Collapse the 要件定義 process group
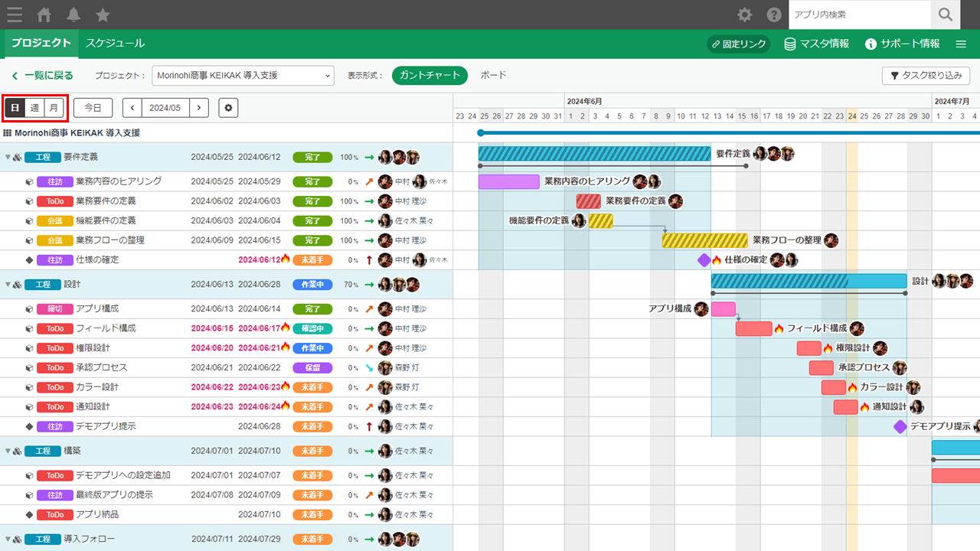This screenshot has height=551, width=980. pyautogui.click(x=8, y=158)
